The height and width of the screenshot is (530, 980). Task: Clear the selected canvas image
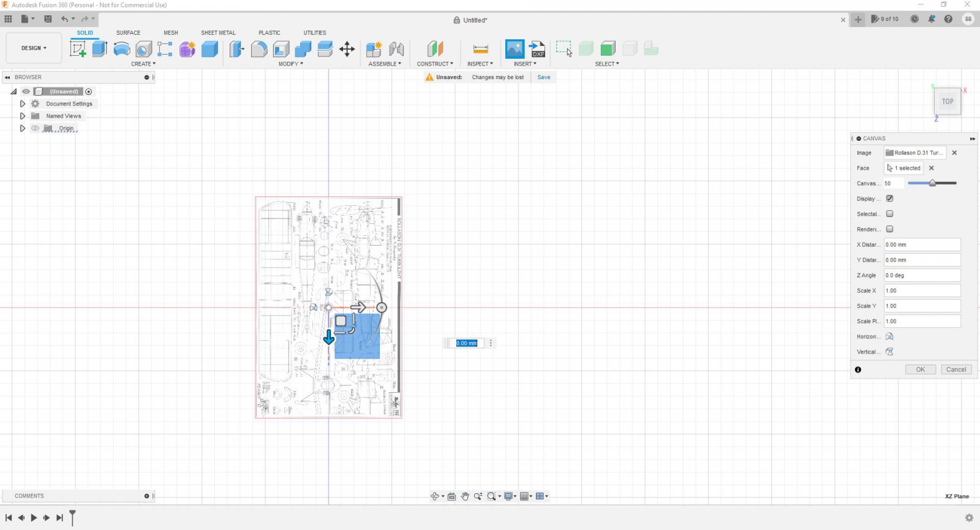pyautogui.click(x=954, y=153)
